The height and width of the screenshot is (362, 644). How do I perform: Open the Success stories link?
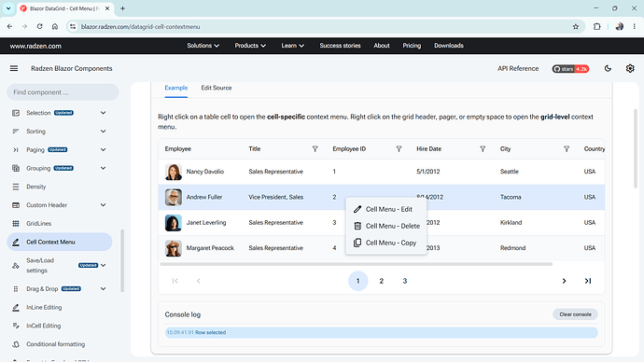click(x=340, y=46)
